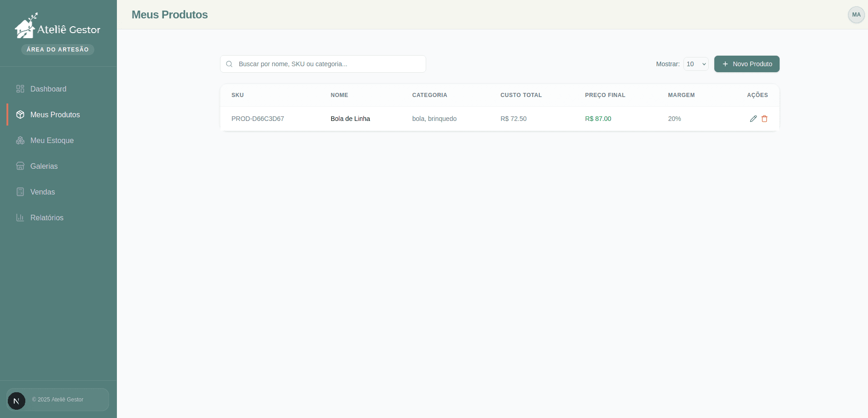Select the Dashboard icon in the sidebar
The image size is (868, 418).
click(20, 89)
